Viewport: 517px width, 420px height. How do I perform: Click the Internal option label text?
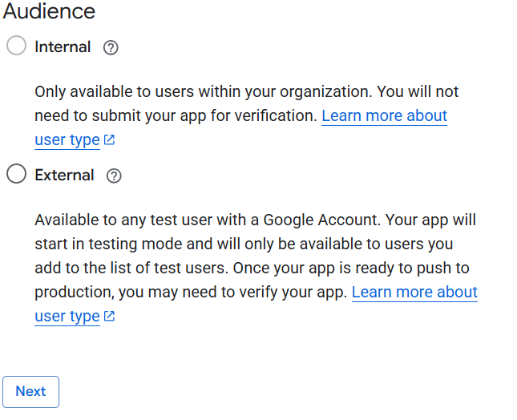pos(63,47)
